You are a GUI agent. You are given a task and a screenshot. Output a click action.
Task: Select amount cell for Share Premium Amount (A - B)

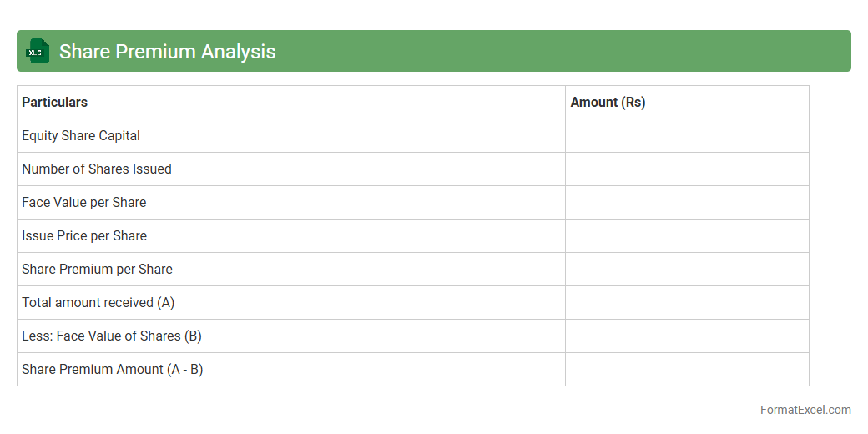tap(687, 370)
